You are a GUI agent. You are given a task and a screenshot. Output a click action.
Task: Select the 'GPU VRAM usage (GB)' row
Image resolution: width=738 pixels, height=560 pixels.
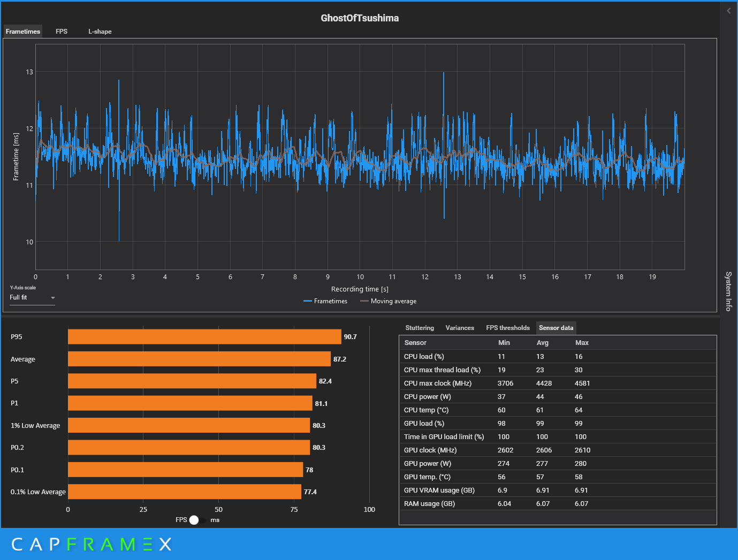click(x=557, y=490)
